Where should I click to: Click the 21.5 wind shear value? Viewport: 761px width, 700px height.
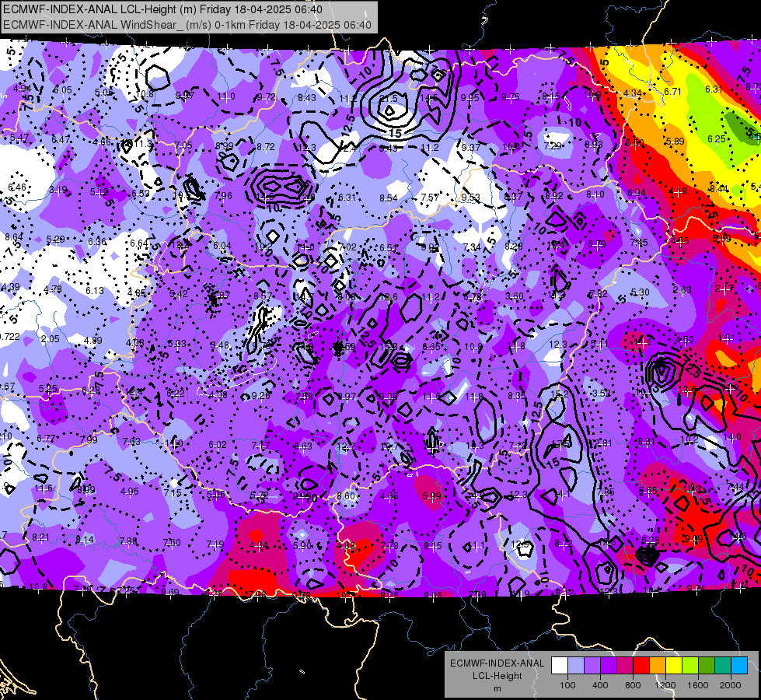tap(388, 99)
